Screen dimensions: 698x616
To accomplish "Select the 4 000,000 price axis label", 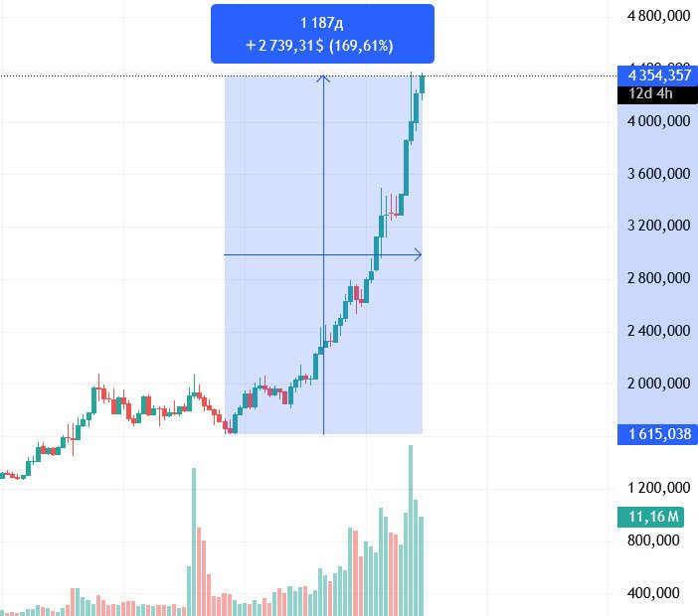I will point(659,121).
